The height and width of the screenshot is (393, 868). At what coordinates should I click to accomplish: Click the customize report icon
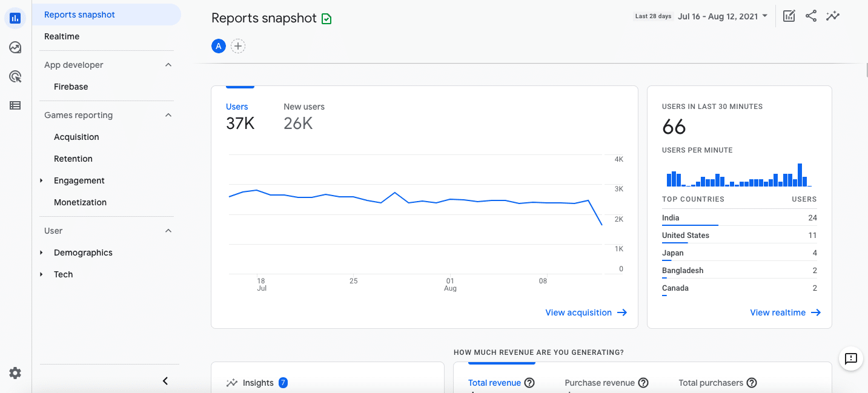789,16
